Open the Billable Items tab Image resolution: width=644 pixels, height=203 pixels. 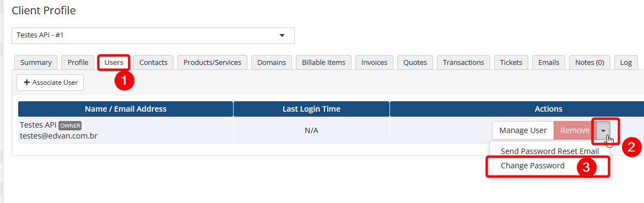click(x=323, y=62)
